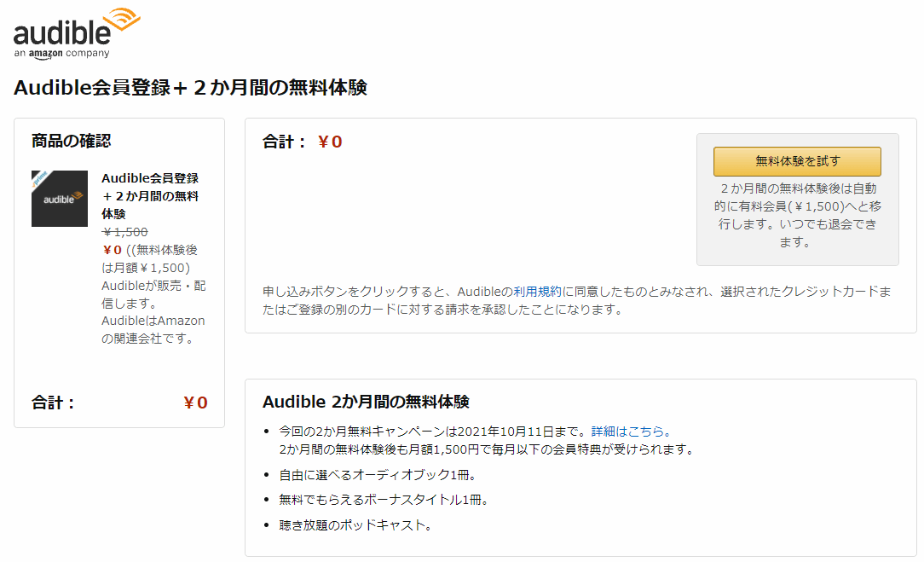Click the 無料体験を試す button
This screenshot has width=924, height=562.
[797, 161]
